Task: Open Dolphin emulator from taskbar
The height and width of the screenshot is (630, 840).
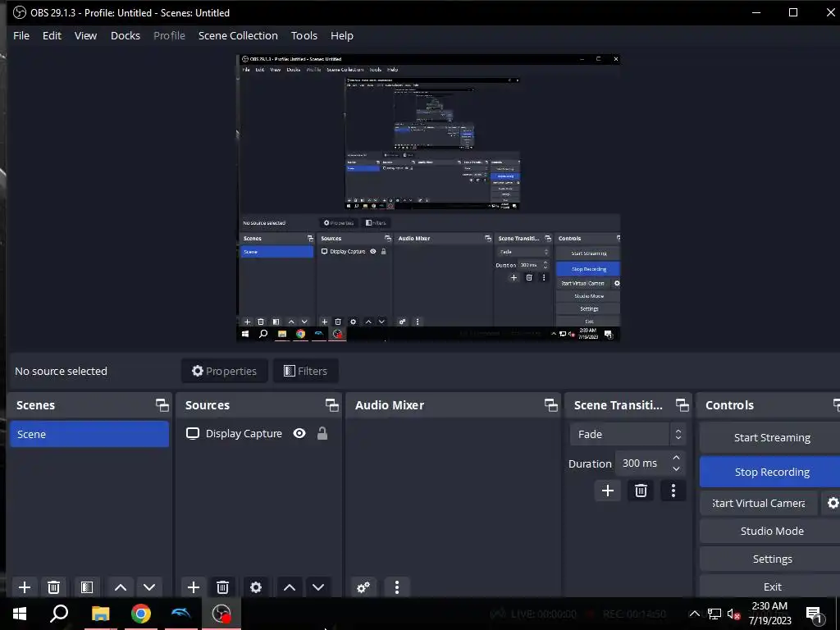Action: [181, 614]
